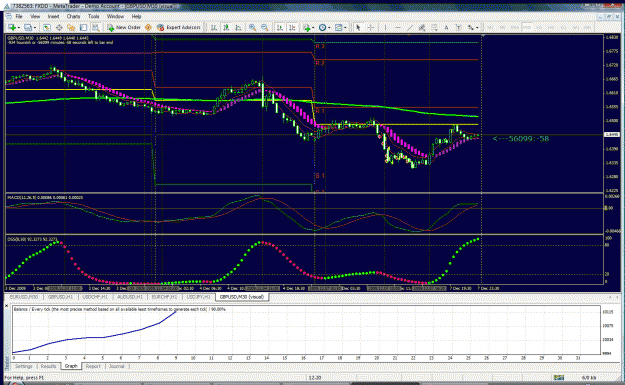Click the connection status bars indicator
The width and height of the screenshot is (625, 385).
tap(559, 377)
